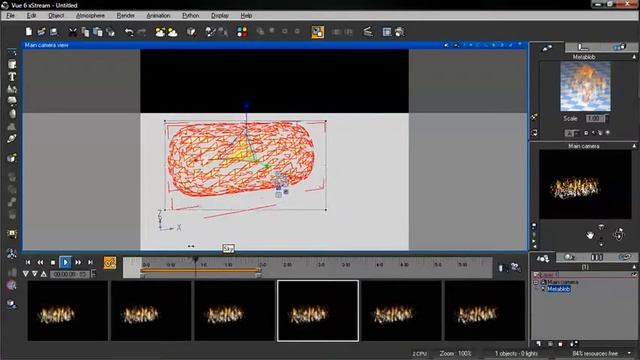Click the Scale value field

click(x=596, y=118)
